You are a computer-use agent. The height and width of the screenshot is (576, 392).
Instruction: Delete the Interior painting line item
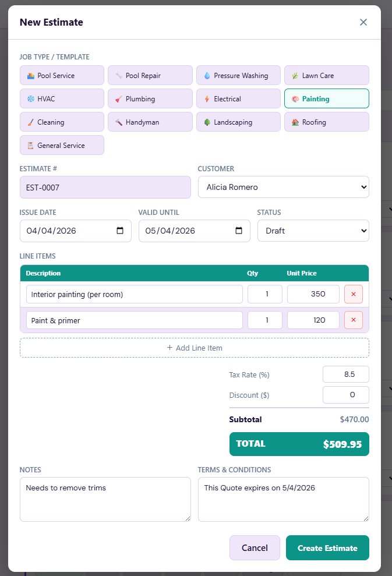tap(353, 294)
